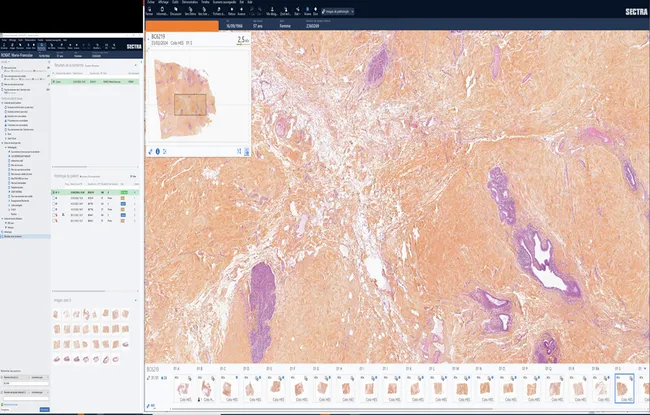
Task: Click the blue button at the bottom of the left sidebar
Action: click(44, 410)
